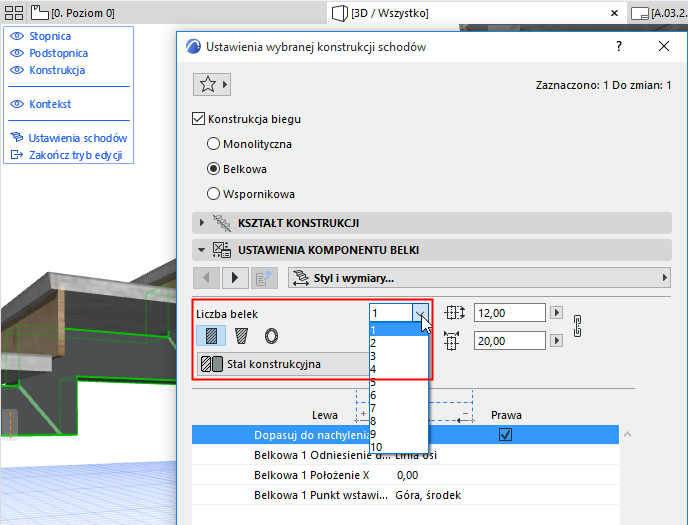The height and width of the screenshot is (525, 688).
Task: Select the trapezoid beam profile icon
Action: 241,336
